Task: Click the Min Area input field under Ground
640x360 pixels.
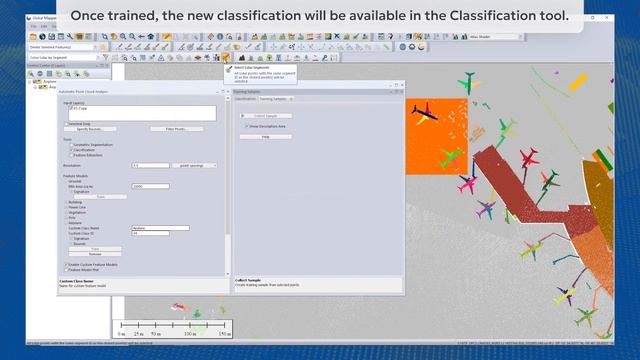Action: coord(151,186)
